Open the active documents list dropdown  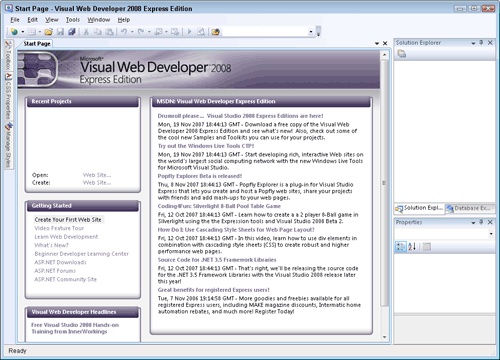point(377,43)
